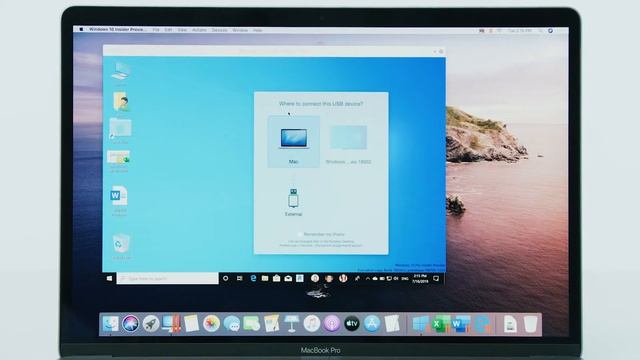The image size is (640, 360).
Task: Open the user folder desktop icon
Action: (120, 102)
